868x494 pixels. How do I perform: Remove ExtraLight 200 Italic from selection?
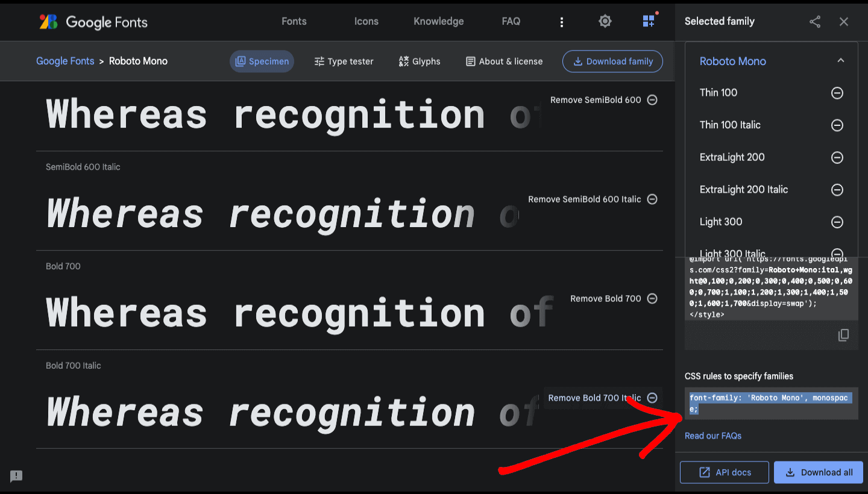click(x=837, y=190)
